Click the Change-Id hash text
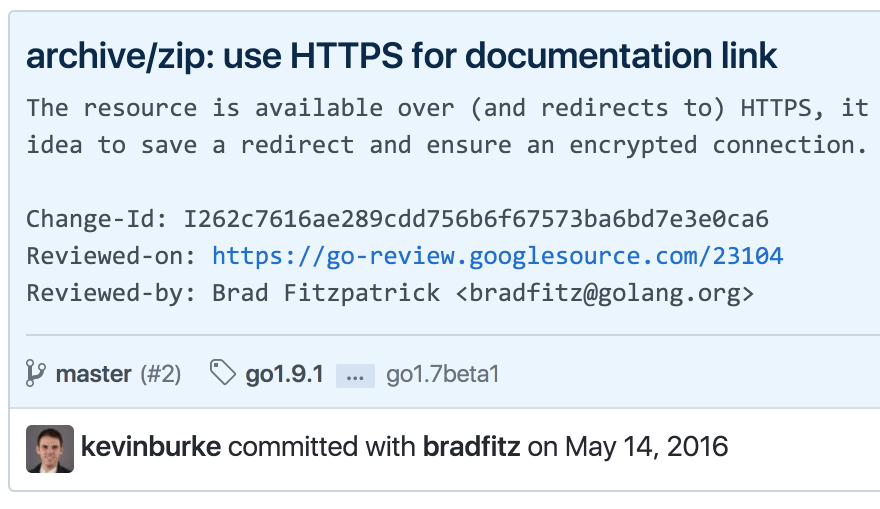The height and width of the screenshot is (509, 880). 476,219
